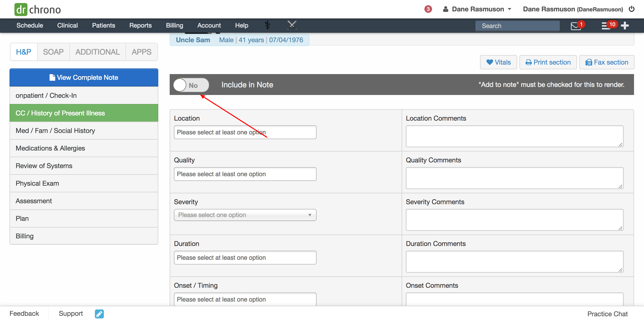644x321 pixels.
Task: Click the Quality Comments text area
Action: point(514,178)
